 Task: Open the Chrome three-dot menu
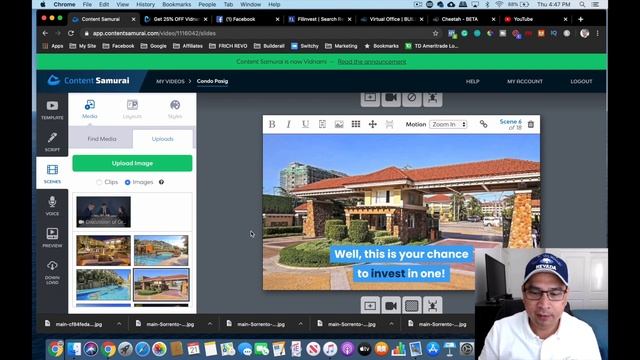click(597, 33)
